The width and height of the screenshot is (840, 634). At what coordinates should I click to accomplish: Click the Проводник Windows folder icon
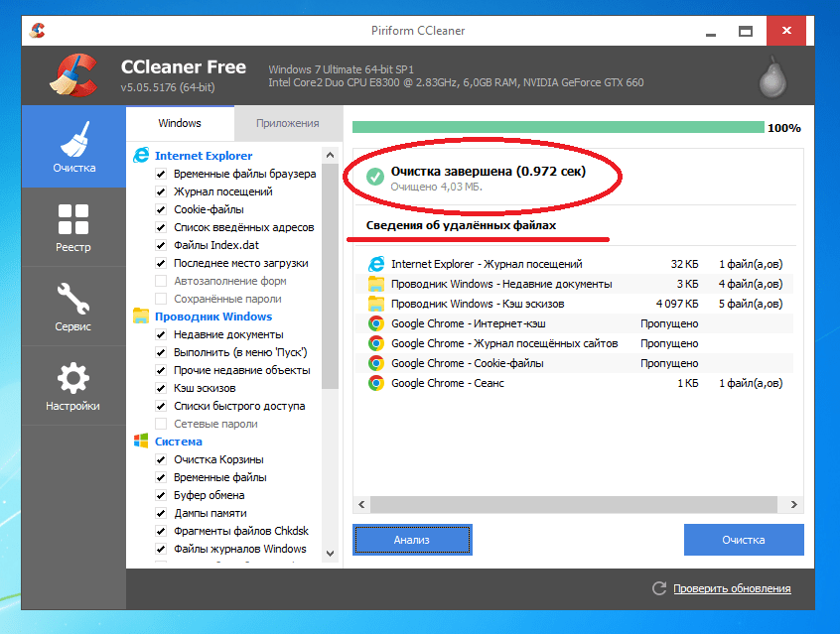141,316
